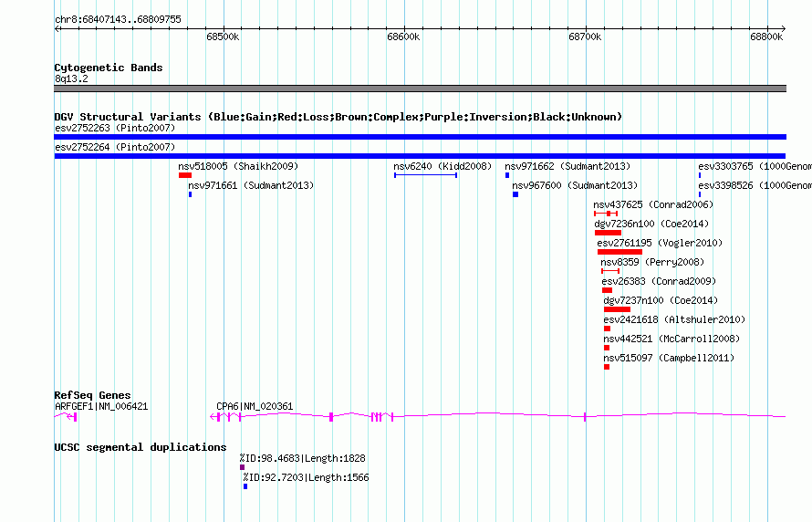Open the esv26383 (Conrad2009) label
Image resolution: width=812 pixels, height=522 pixels.
click(x=659, y=281)
